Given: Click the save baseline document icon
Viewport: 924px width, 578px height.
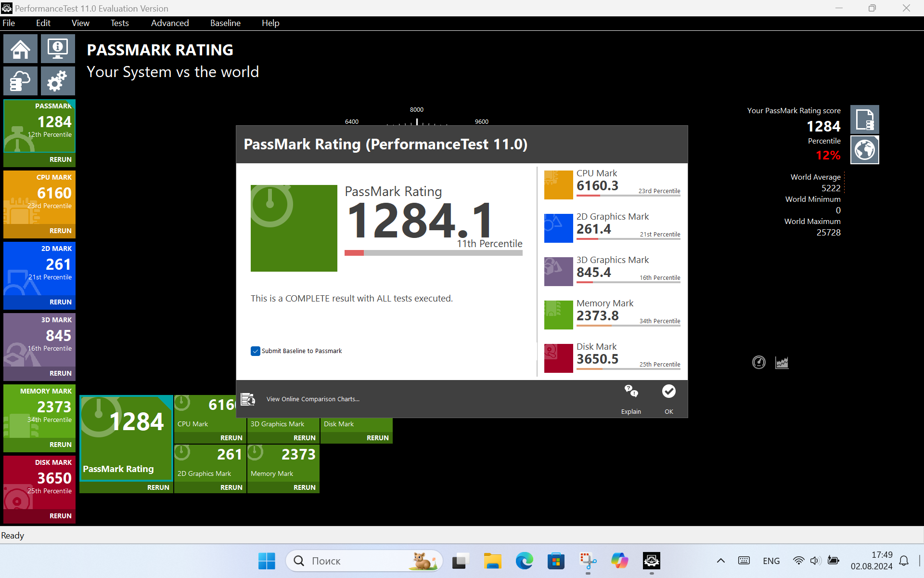Looking at the screenshot, I should click(x=864, y=119).
